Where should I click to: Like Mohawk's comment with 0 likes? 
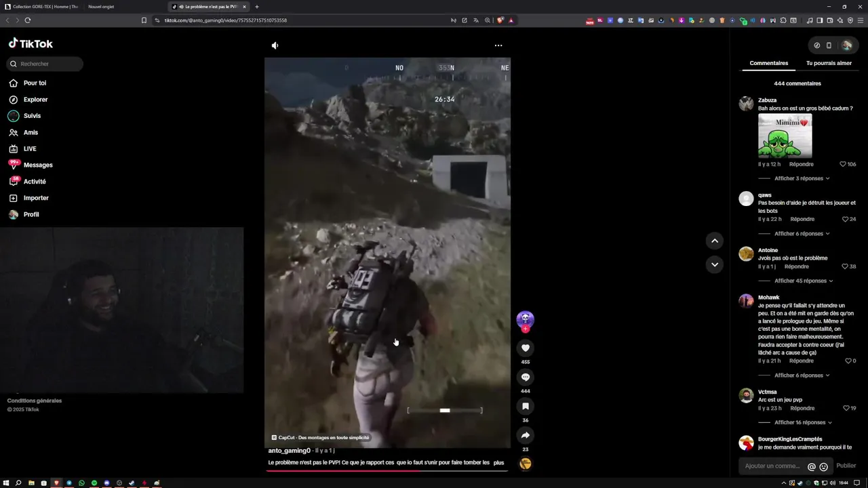(848, 361)
